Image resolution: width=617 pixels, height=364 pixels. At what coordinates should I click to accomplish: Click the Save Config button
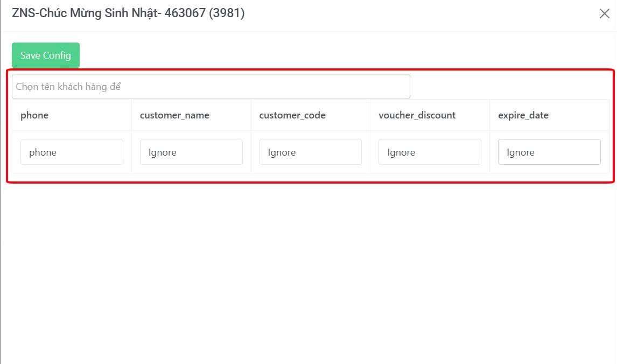[x=46, y=55]
